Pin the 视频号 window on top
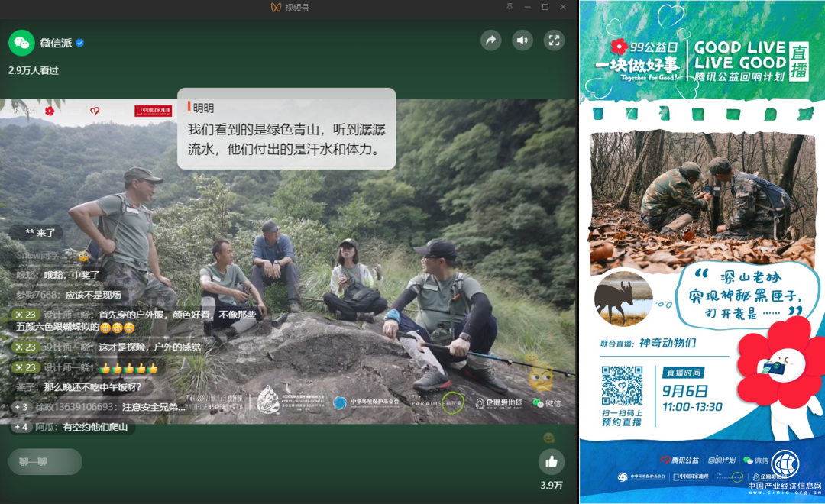825x504 pixels. [x=510, y=7]
